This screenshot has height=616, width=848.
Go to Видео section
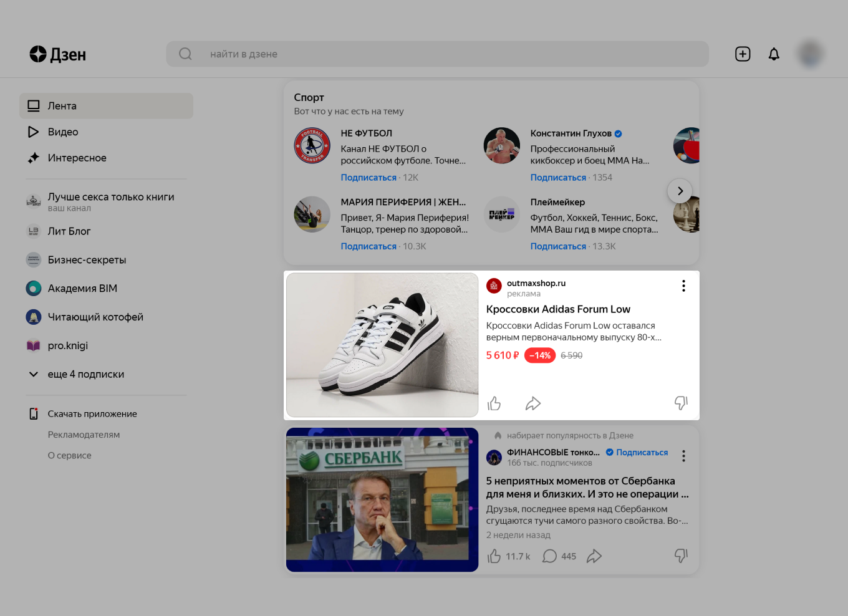pyautogui.click(x=63, y=132)
